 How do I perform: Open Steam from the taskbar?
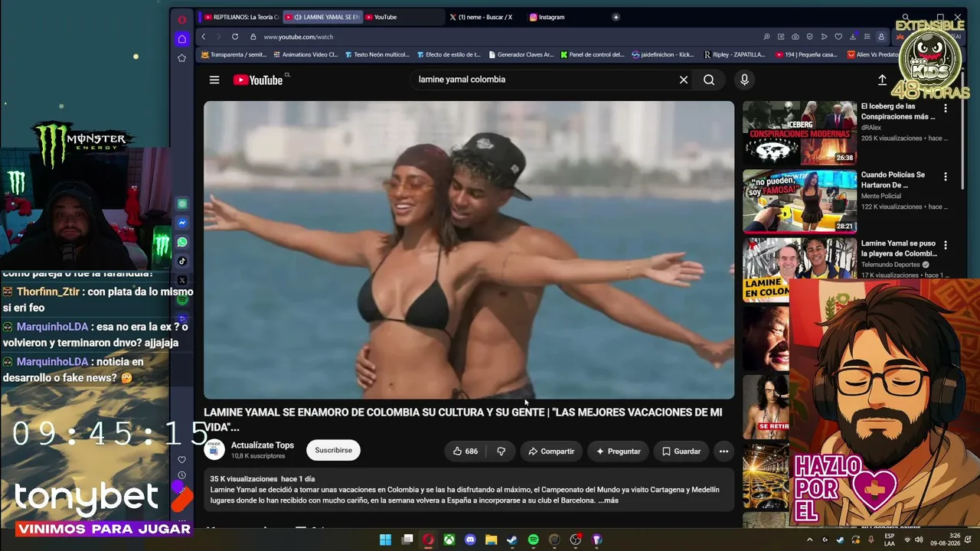511,540
